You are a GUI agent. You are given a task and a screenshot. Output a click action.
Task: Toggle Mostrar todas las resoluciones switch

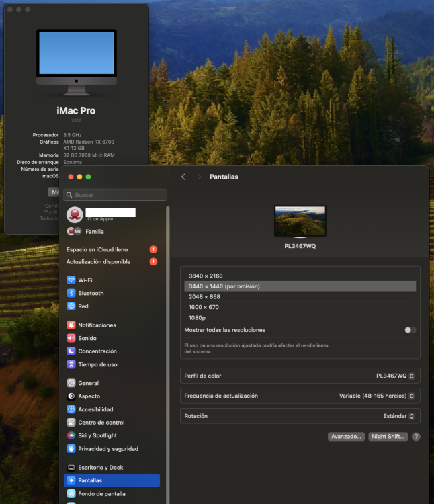(x=410, y=330)
